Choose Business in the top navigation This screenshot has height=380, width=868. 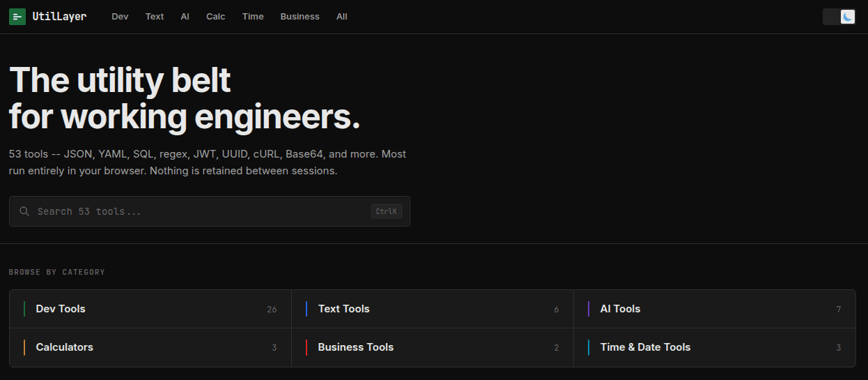pyautogui.click(x=300, y=17)
